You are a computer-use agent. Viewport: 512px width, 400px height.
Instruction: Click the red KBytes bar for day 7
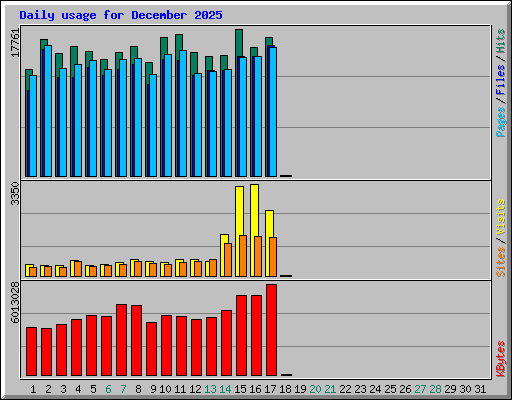[121, 340]
